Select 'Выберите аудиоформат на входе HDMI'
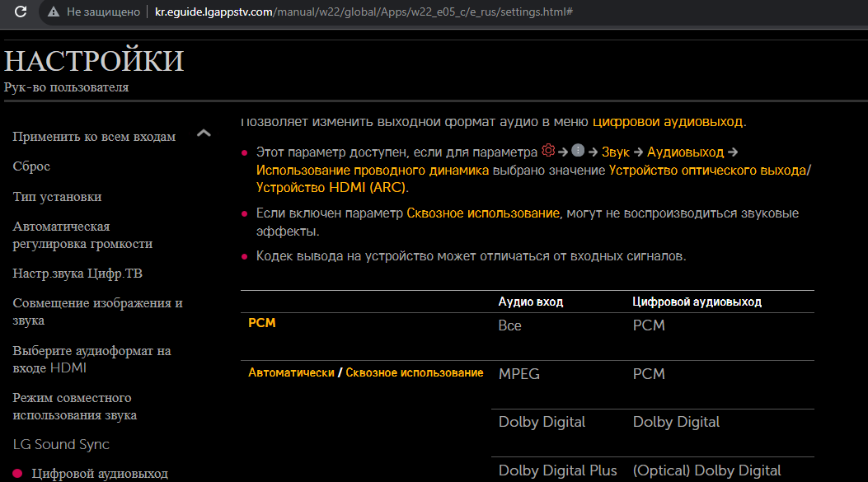868x482 pixels. 91,359
